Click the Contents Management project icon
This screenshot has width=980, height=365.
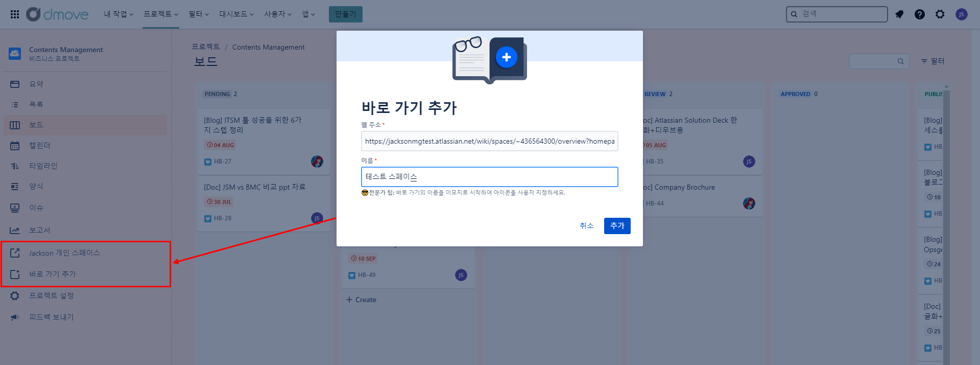click(x=15, y=53)
